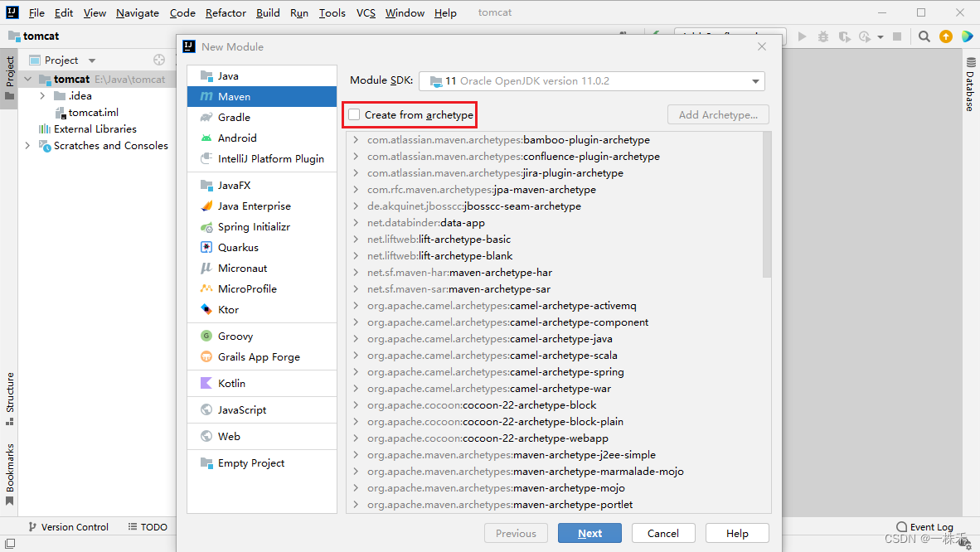Viewport: 980px width, 552px height.
Task: Choose Empty Project option
Action: pyautogui.click(x=262, y=462)
